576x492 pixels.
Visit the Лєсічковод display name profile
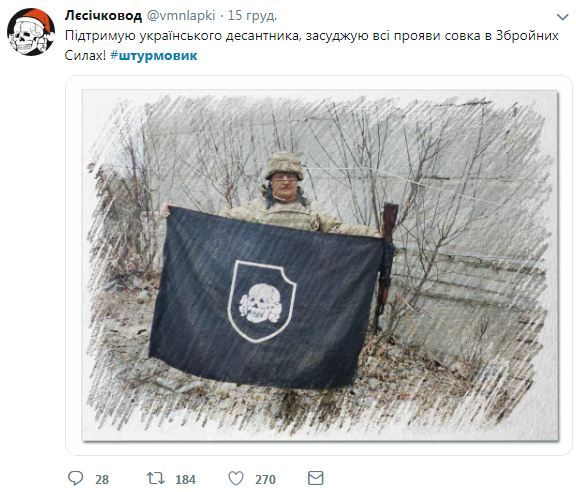coord(103,16)
